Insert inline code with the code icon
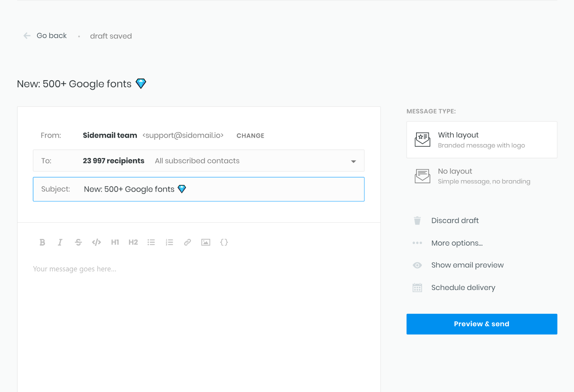This screenshot has width=574, height=392. click(x=96, y=242)
